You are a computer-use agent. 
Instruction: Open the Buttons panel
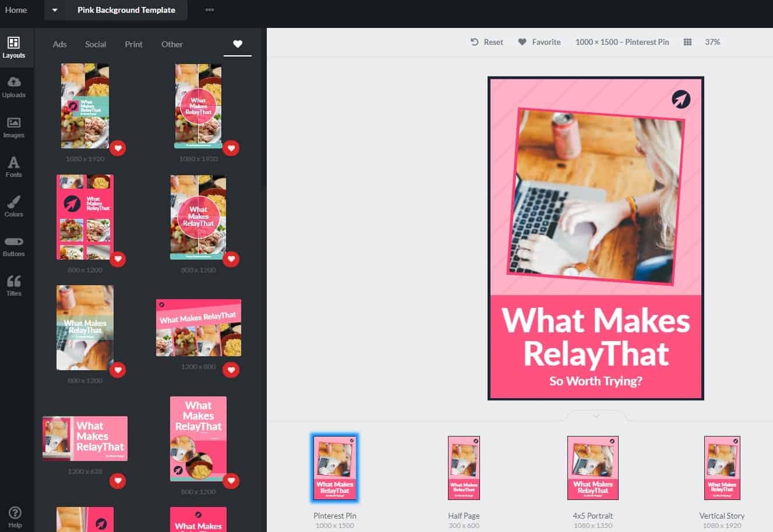[14, 246]
